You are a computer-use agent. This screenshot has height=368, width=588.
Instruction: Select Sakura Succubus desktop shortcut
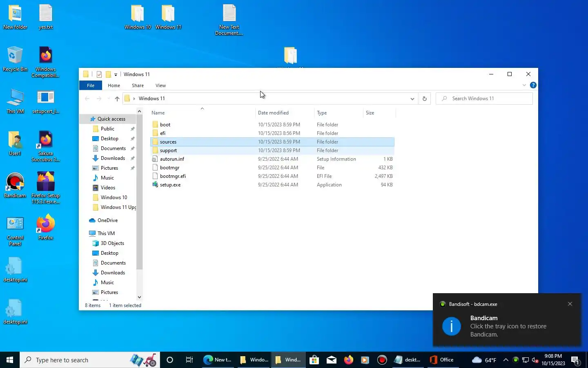45,146
